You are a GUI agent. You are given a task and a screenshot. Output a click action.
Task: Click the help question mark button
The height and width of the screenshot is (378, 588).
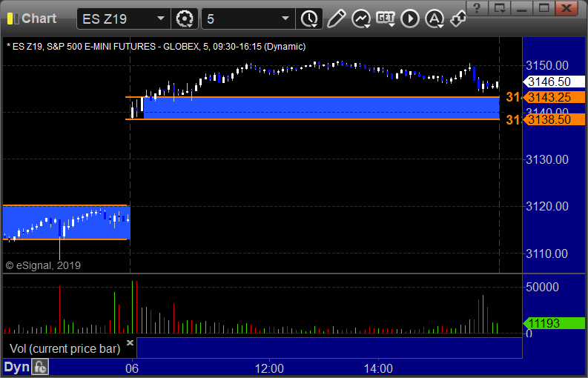point(477,8)
